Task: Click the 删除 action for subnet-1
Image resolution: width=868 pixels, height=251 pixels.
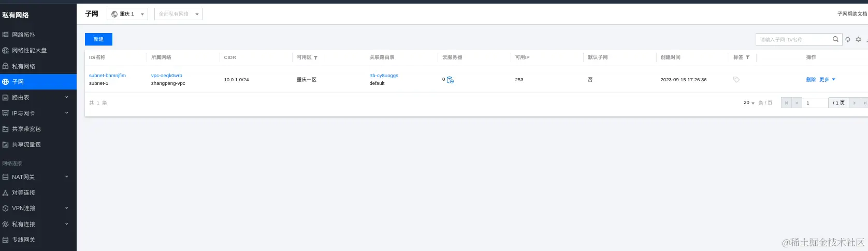Action: pos(811,80)
